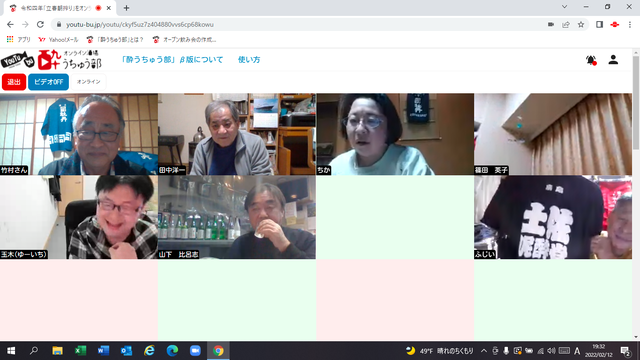Screen dimensions: 640x360
Task: Open the network tray icon
Action: [x=540, y=351]
